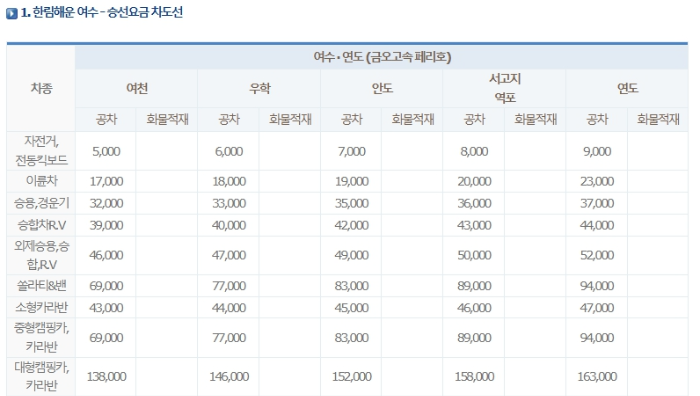Click the 35,000 fare for 승용,경운기

click(351, 203)
